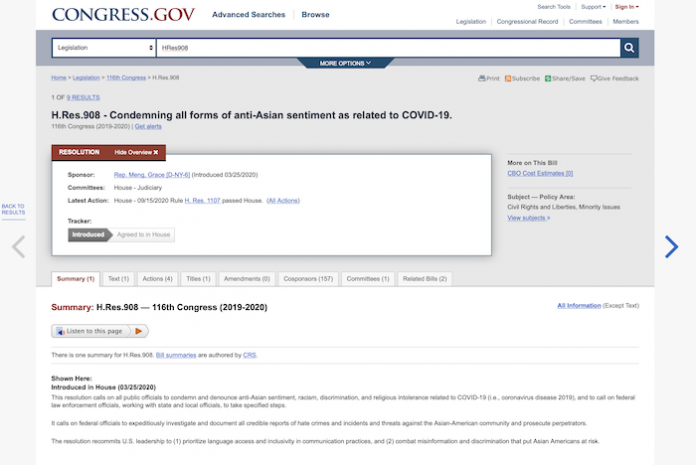Open the All Actions link
This screenshot has width=696, height=465.
point(283,201)
